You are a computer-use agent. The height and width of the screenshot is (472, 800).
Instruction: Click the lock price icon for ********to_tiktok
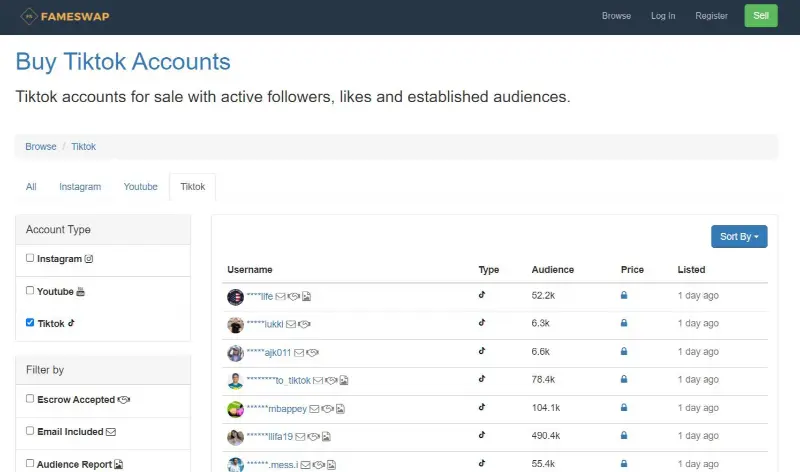[x=624, y=380]
